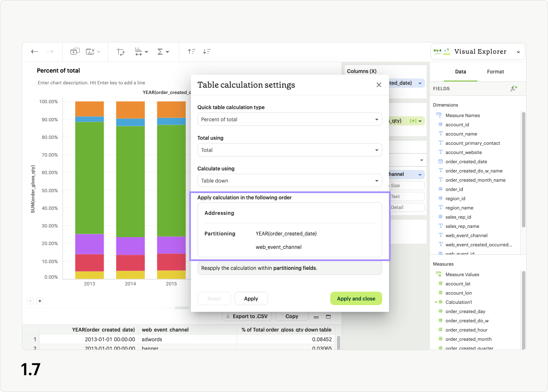The image size is (548, 392).
Task: Select sales_rep_id field
Action: [x=458, y=217]
